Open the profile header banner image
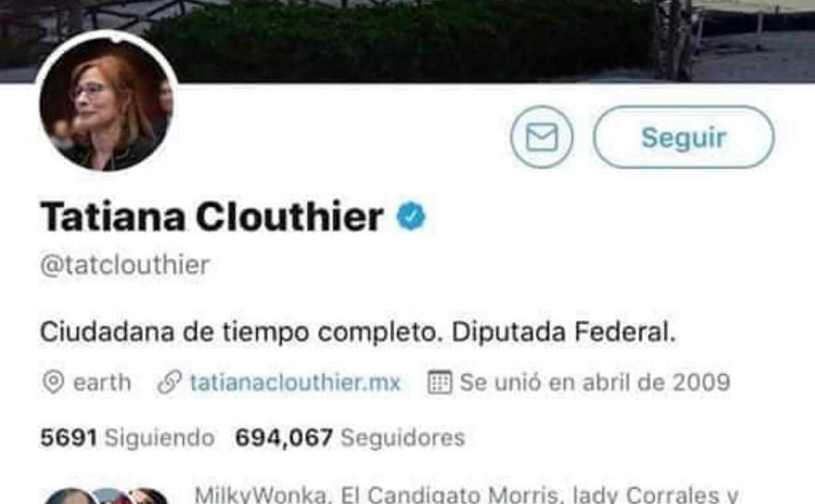This screenshot has width=815, height=504. pyautogui.click(x=407, y=41)
